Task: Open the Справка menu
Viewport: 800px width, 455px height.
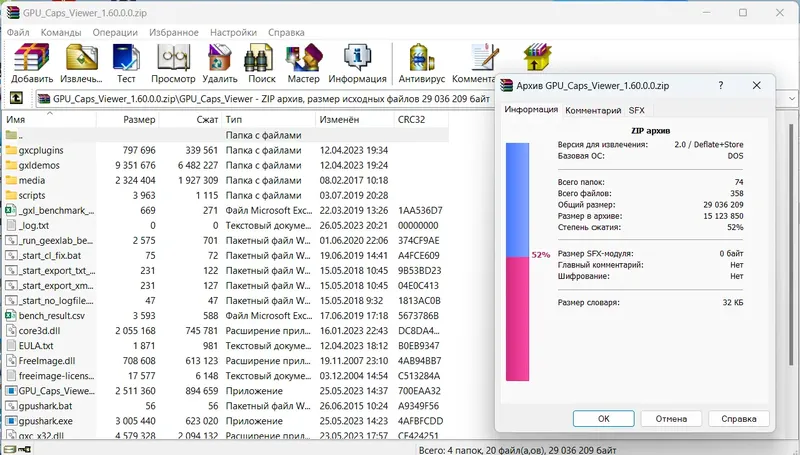Action: click(286, 32)
